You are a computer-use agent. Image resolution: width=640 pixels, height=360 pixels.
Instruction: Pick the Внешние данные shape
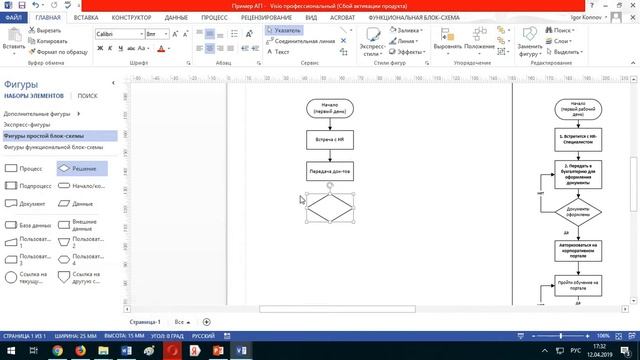click(78, 225)
